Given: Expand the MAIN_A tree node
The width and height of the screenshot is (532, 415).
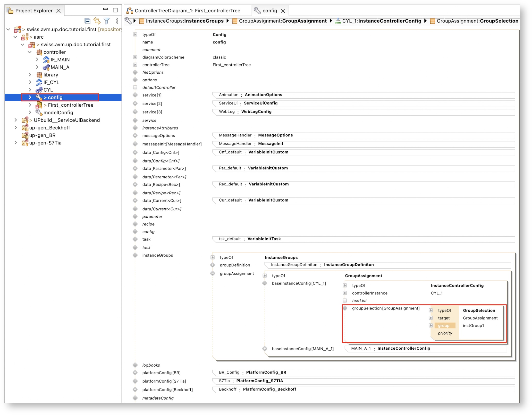Looking at the screenshot, I should 37,67.
